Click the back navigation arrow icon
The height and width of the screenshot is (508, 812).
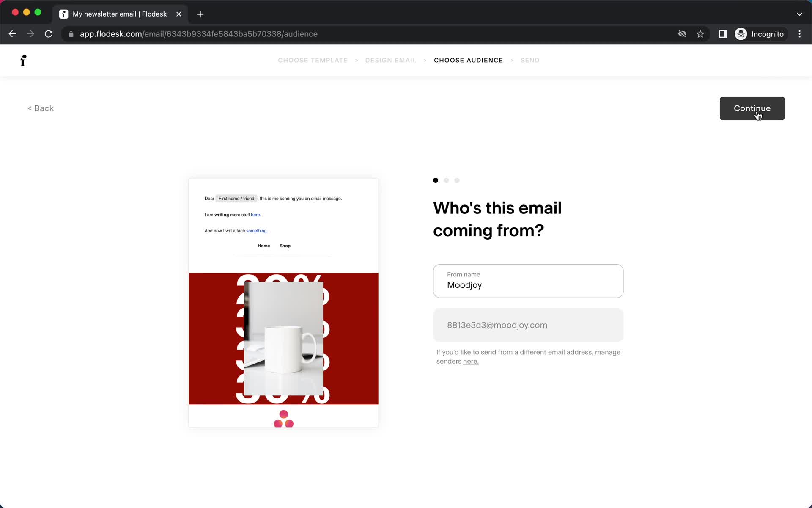13,34
